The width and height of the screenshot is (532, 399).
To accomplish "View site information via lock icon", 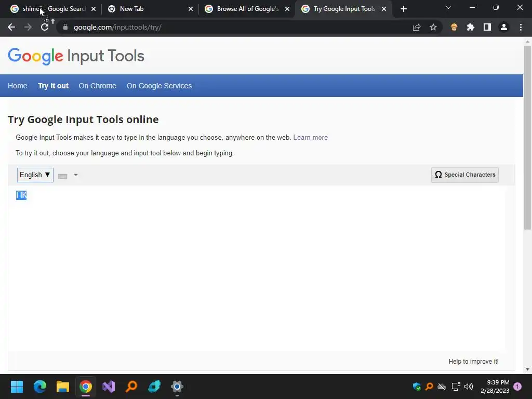I will (65, 27).
